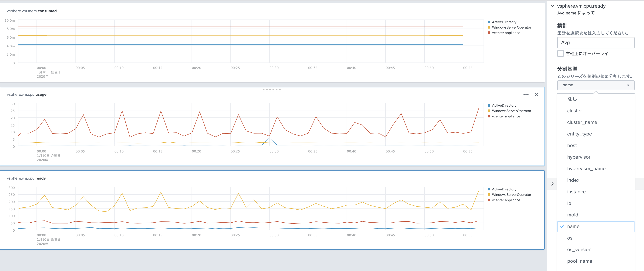Toggle WindowsServerOperator legend in cpu.ready chart
This screenshot has height=271, width=644.
(511, 195)
